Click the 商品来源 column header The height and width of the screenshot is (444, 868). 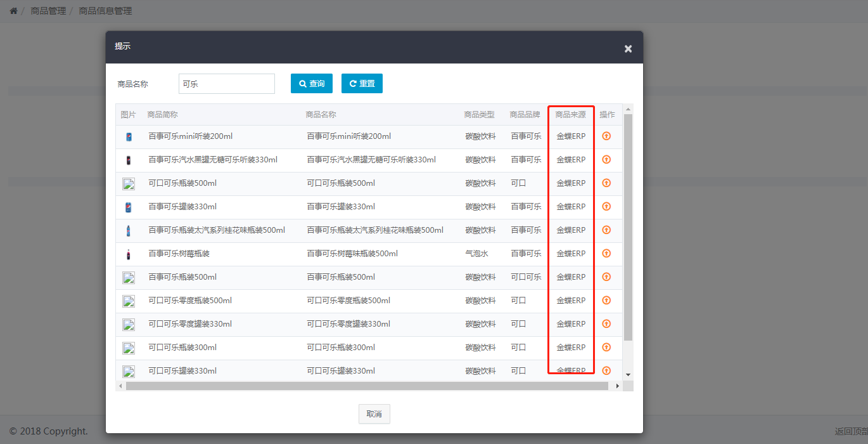point(571,115)
